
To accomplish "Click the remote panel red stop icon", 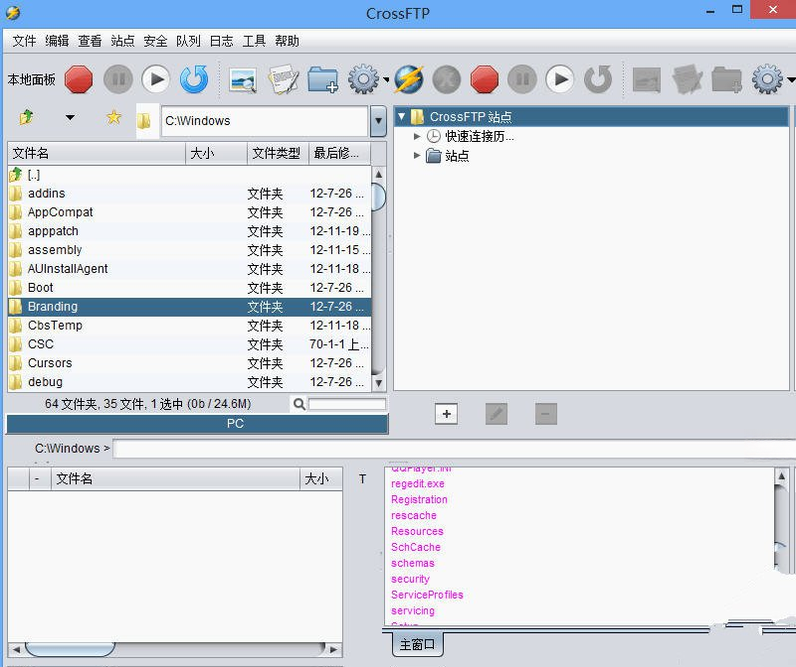I will 484,80.
